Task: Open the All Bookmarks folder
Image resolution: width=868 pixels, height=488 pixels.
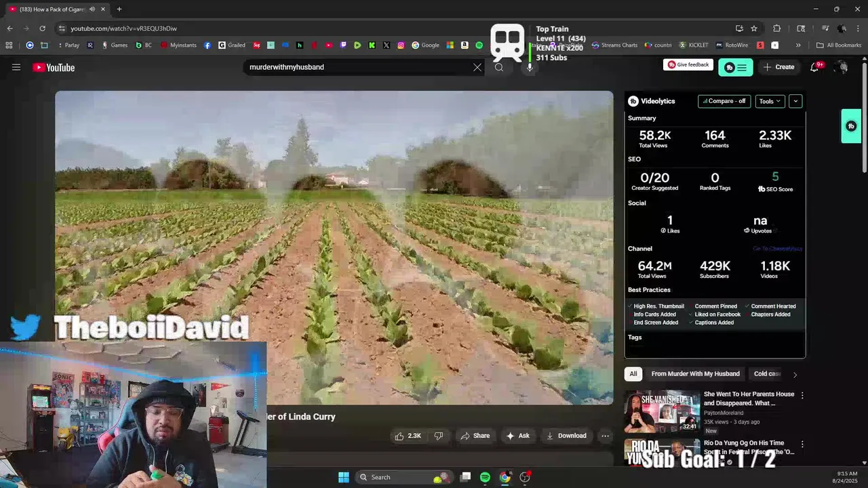Action: pos(839,45)
